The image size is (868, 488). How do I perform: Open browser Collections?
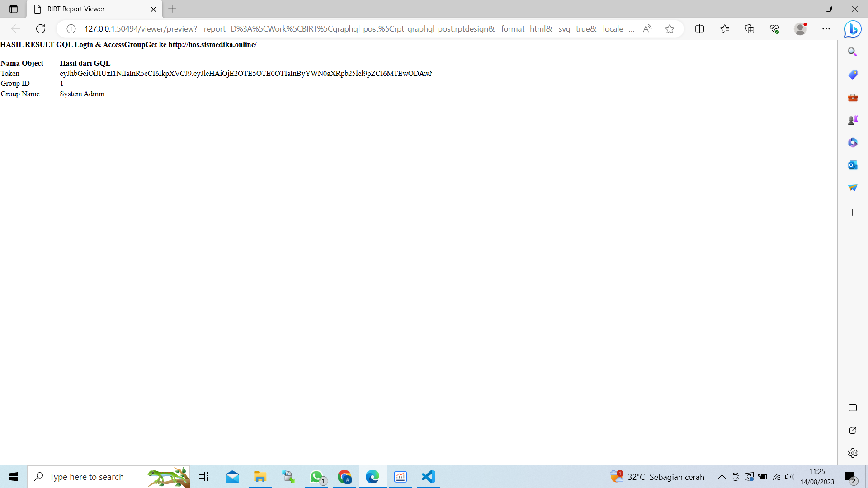pos(750,29)
